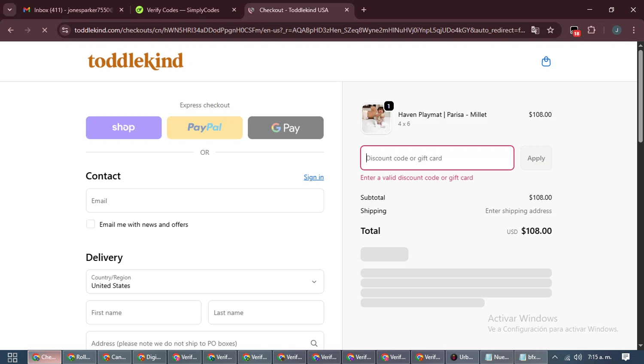Switch to the Gmail Inbox tab
The width and height of the screenshot is (644, 364).
point(73,10)
